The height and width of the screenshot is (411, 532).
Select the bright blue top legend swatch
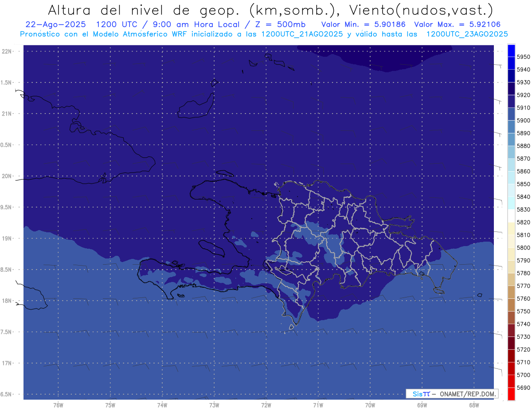[511, 50]
